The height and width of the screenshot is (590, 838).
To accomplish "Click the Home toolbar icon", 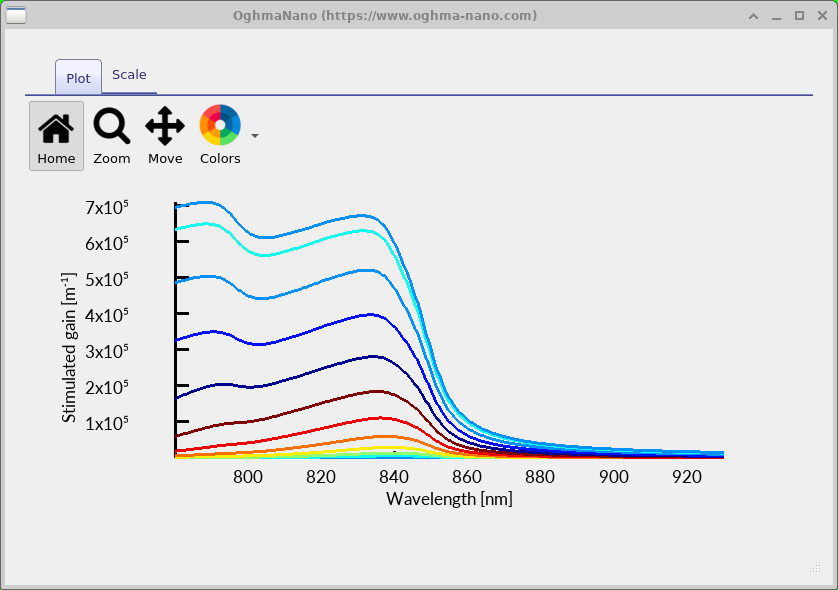I will (x=56, y=136).
